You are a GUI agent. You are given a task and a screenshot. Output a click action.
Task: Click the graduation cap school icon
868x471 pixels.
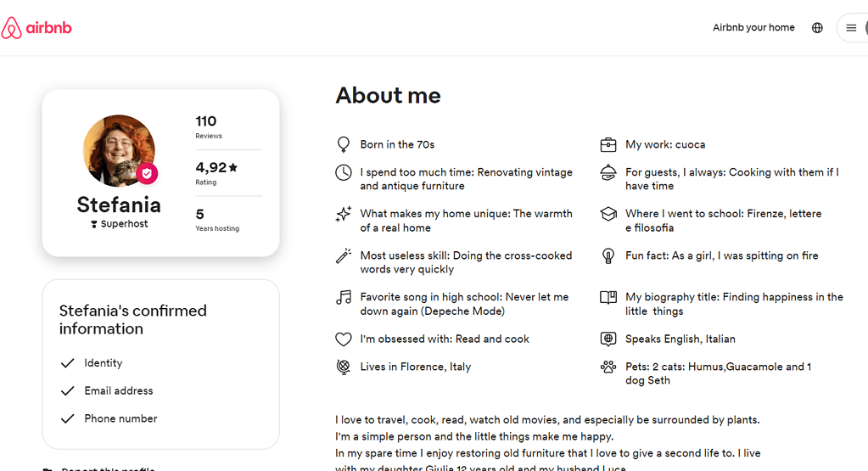pyautogui.click(x=608, y=214)
